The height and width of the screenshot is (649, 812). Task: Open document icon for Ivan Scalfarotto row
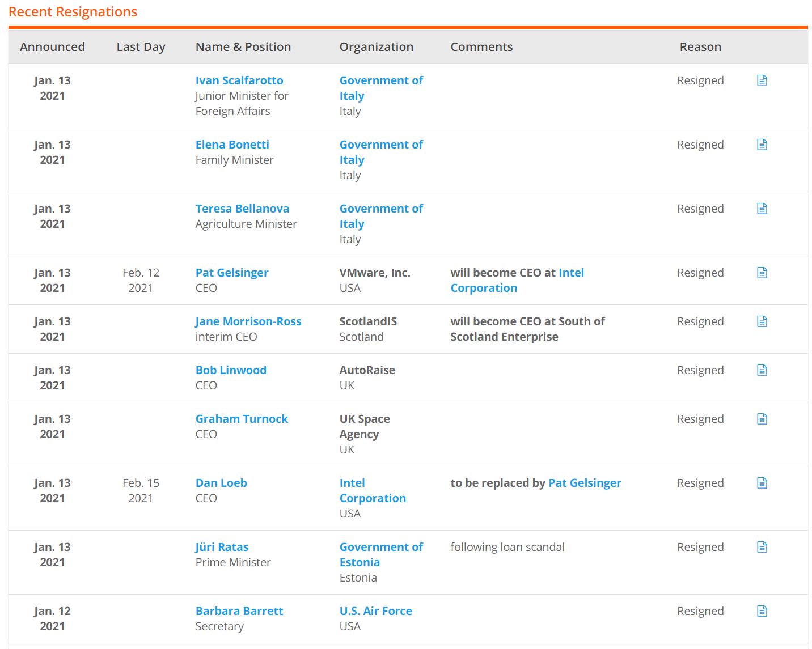tap(762, 80)
